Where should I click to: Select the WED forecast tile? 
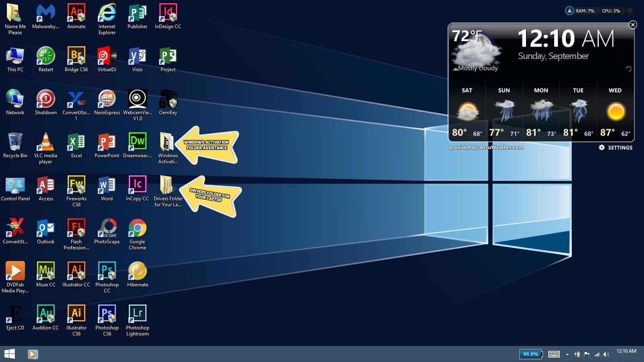coord(615,113)
